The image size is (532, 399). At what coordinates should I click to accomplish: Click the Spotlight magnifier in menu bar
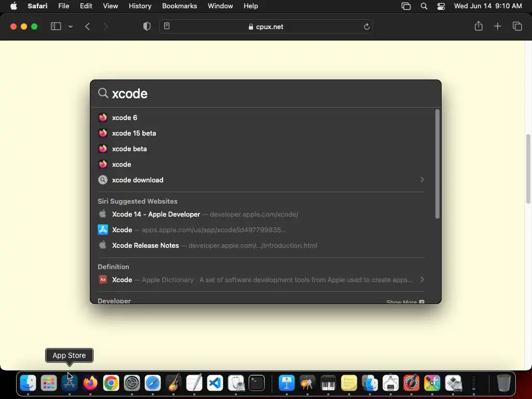[x=424, y=6]
